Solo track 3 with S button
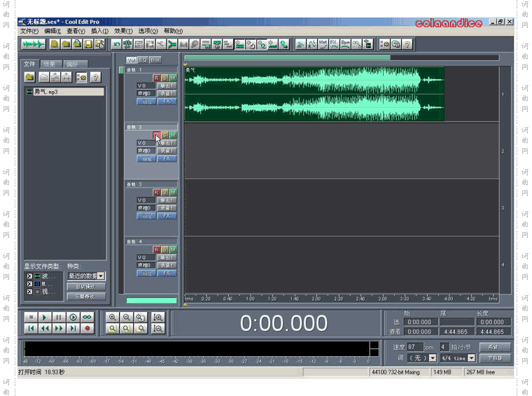 pos(165,192)
